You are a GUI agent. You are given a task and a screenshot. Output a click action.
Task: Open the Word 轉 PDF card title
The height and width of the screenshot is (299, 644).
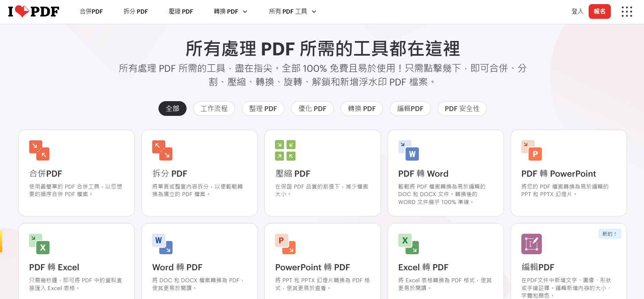point(177,267)
